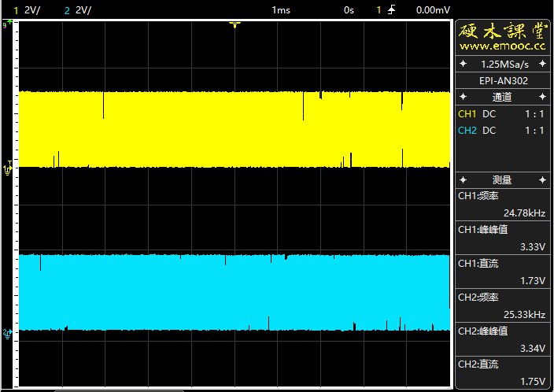Select the CH1 2V/ scale in top bar
The height and width of the screenshot is (392, 554).
click(31, 9)
